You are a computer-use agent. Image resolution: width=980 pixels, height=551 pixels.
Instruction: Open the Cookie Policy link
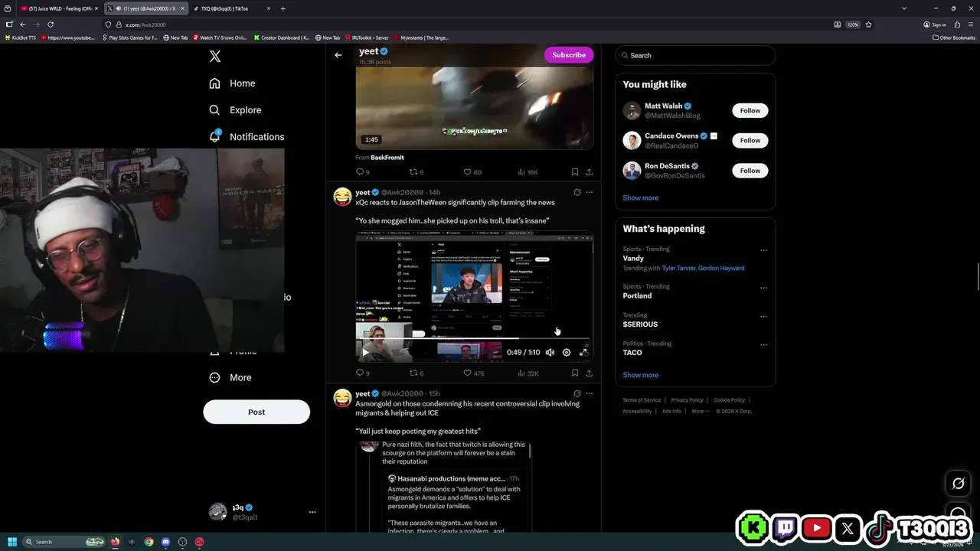(x=729, y=400)
